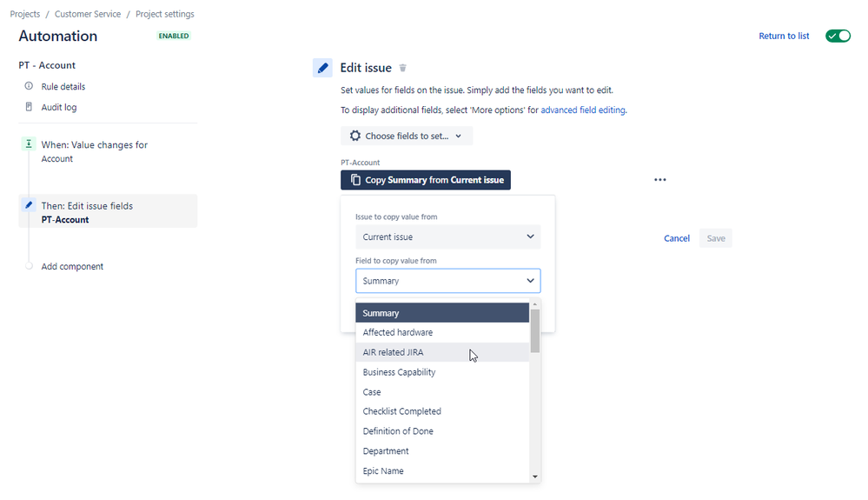Image resolution: width=868 pixels, height=500 pixels.
Task: Click the PT-Account field label
Action: click(360, 163)
